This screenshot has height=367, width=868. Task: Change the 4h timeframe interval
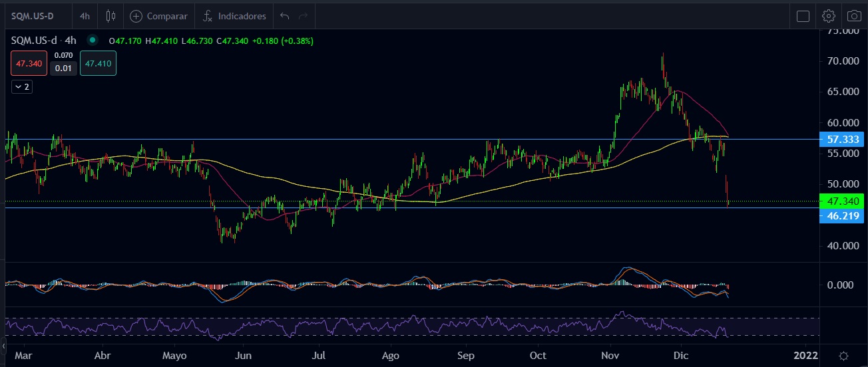point(85,15)
